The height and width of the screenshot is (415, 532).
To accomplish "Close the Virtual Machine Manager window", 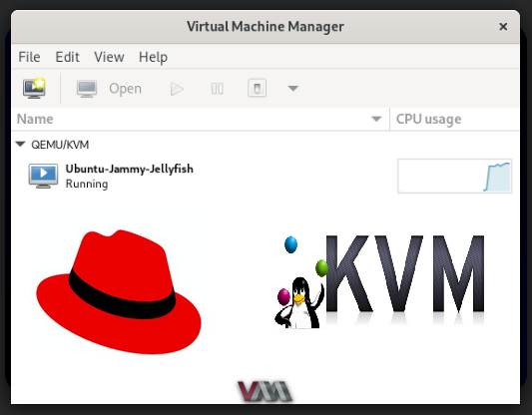I will click(x=503, y=27).
